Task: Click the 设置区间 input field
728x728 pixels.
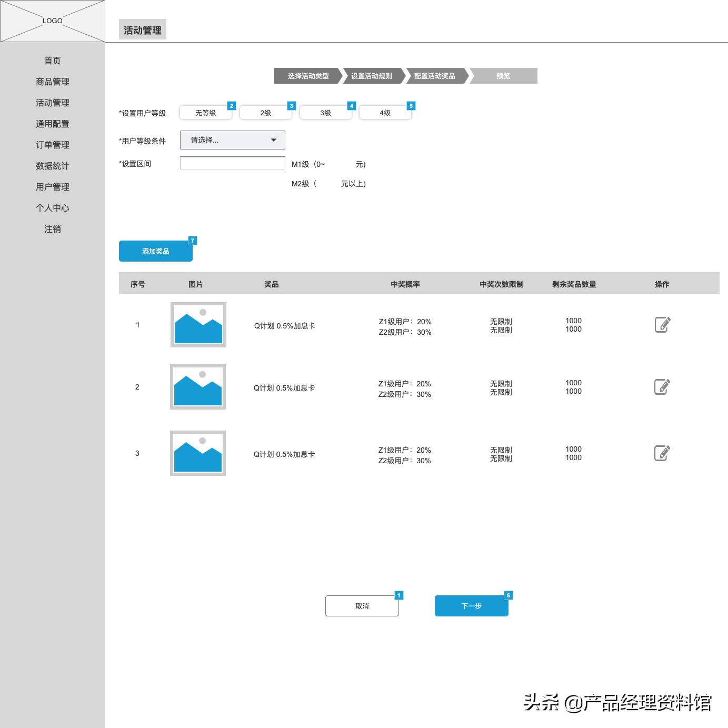Action: [232, 163]
